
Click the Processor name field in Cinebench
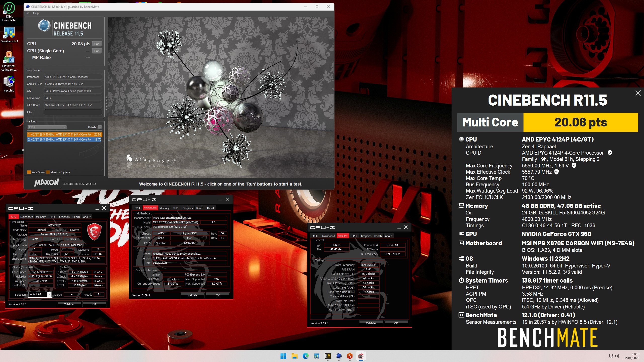click(x=73, y=77)
